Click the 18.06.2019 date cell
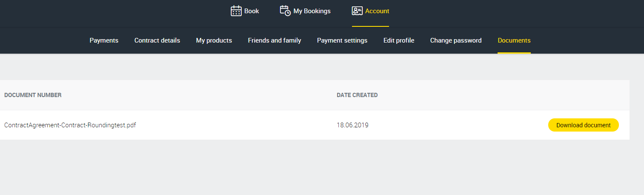Viewport: 644px width, 195px height. click(352, 125)
